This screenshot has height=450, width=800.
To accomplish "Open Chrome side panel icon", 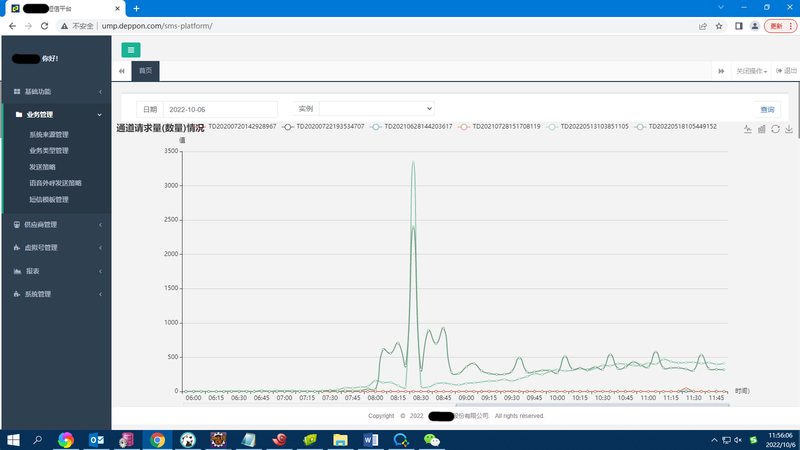I will 738,26.
